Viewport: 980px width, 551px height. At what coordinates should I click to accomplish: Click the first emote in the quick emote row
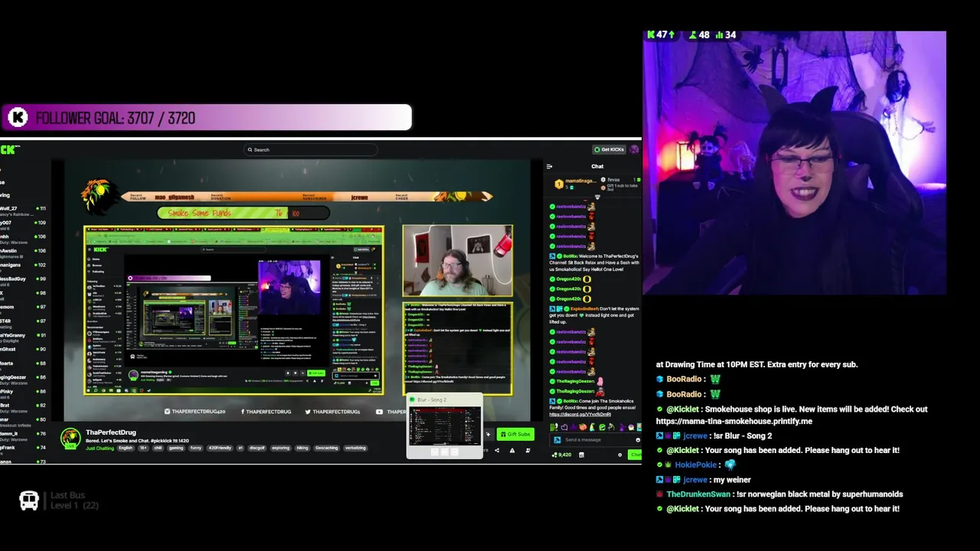coord(554,427)
